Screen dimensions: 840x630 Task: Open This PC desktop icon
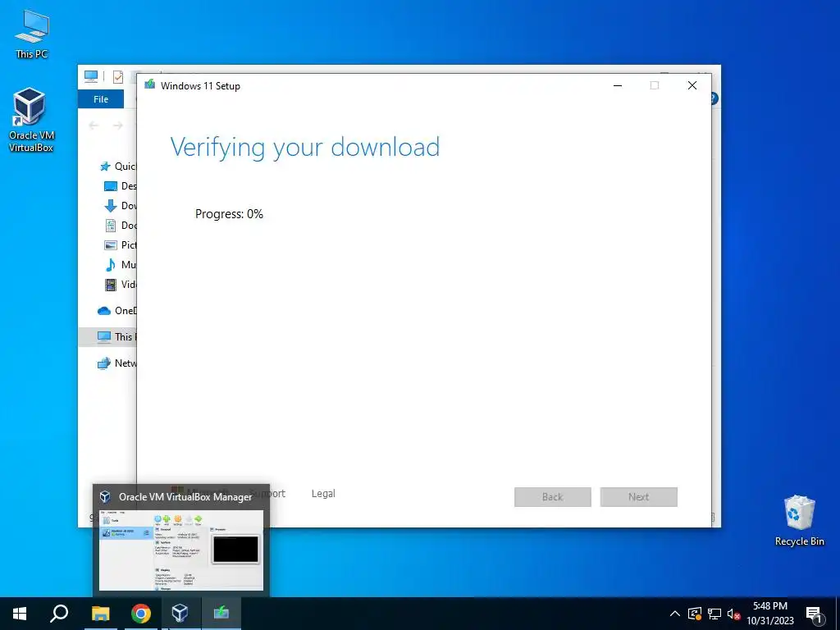coord(32,34)
